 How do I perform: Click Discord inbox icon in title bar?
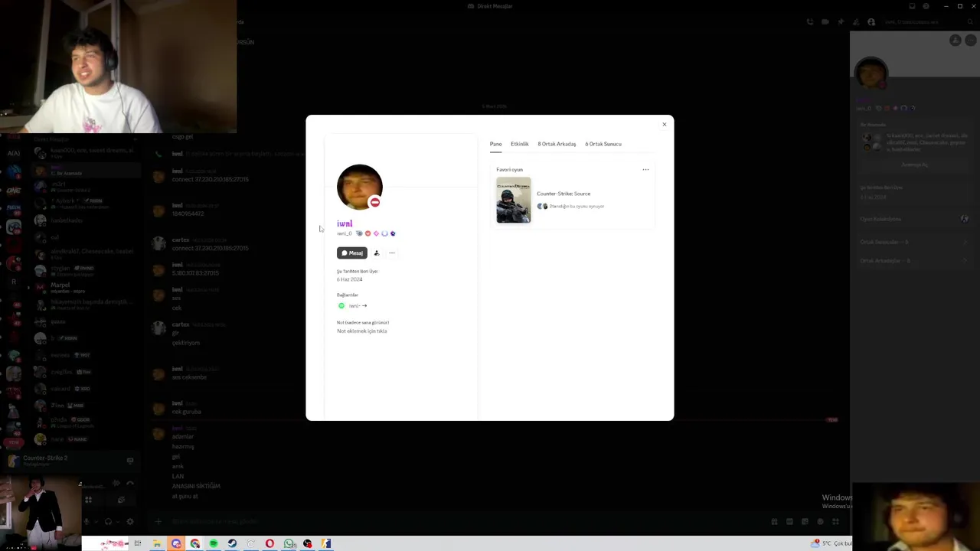click(x=912, y=6)
